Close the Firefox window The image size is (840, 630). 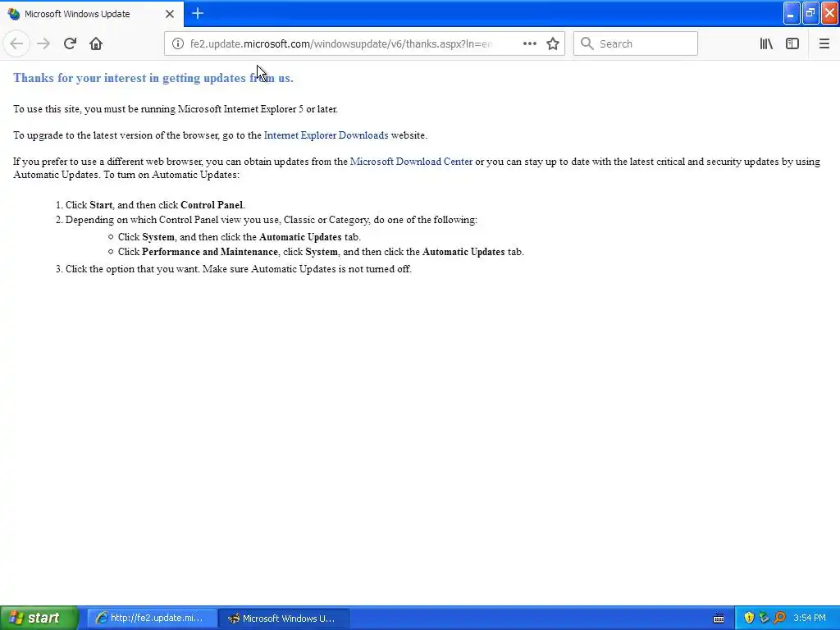(830, 13)
